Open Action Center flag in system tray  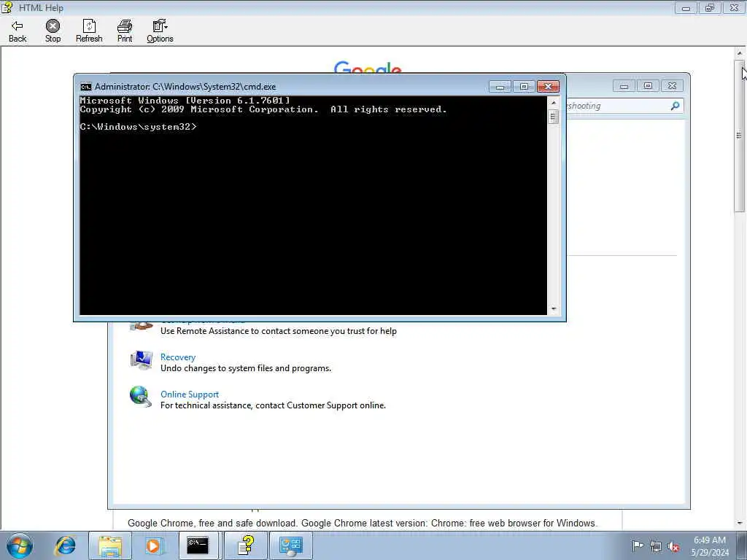pyautogui.click(x=638, y=546)
